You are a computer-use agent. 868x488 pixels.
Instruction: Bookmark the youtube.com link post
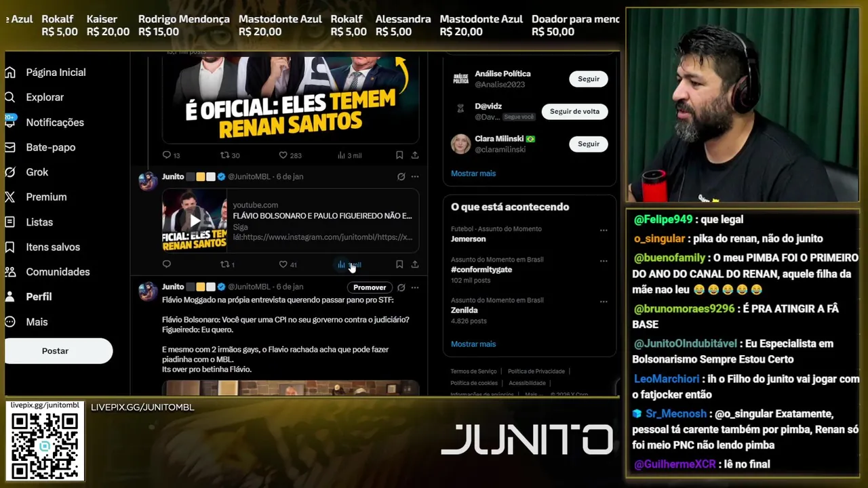[399, 264]
